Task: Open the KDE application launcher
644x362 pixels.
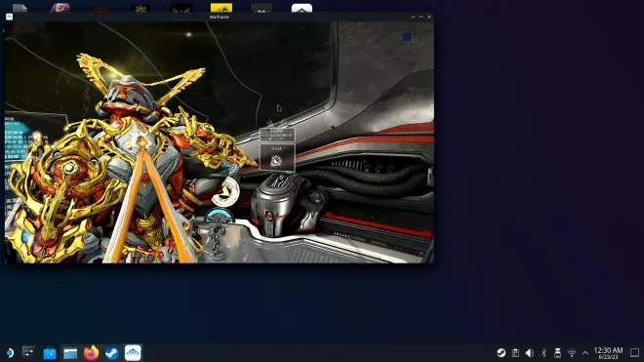Action: coord(10,353)
